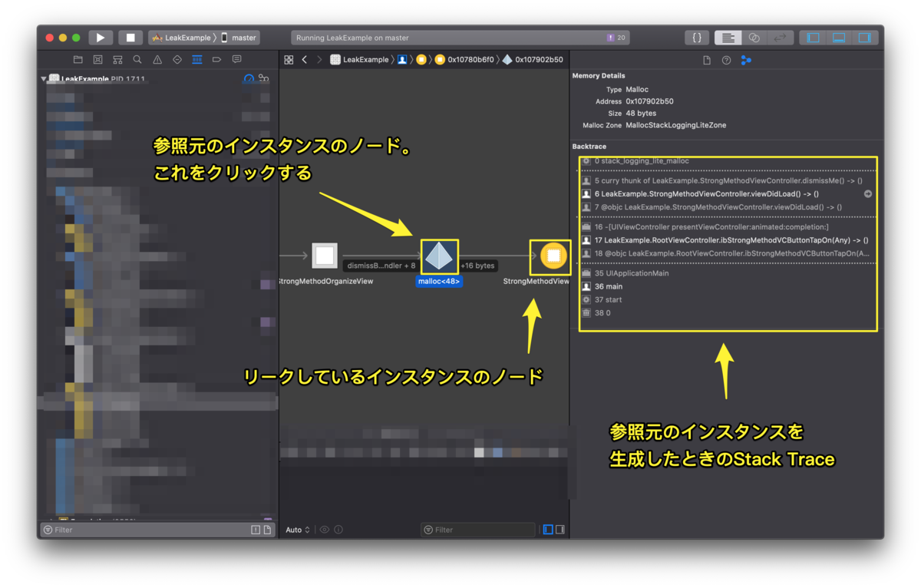The height and width of the screenshot is (588, 921).
Task: Open the Symbol navigator tab
Action: 117,59
